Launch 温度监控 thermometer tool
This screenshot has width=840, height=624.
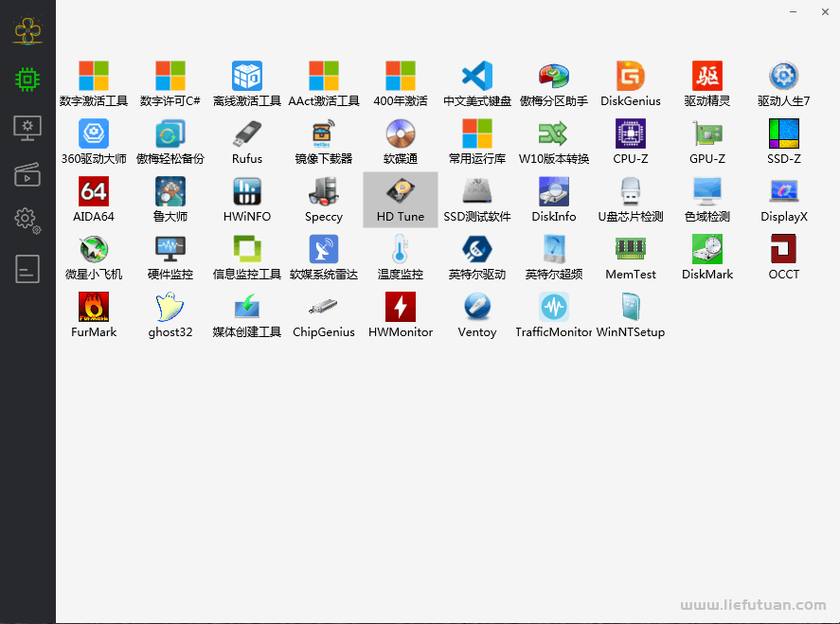coord(401,258)
